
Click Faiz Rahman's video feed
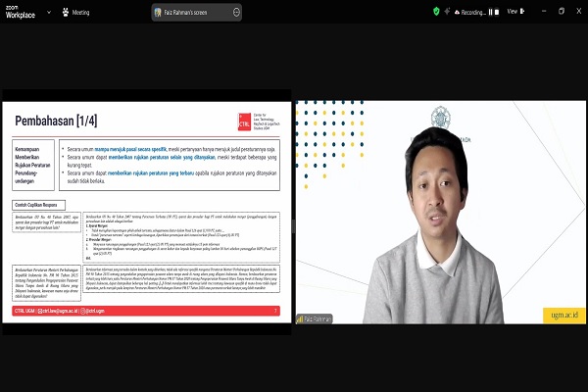pyautogui.click(x=441, y=212)
